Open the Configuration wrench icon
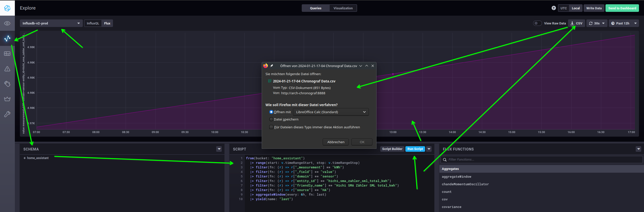644x212 pixels. [x=7, y=114]
